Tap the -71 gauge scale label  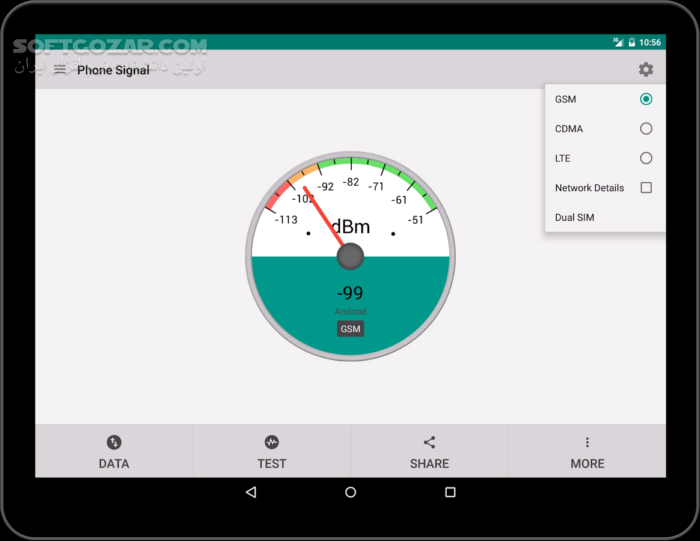click(x=376, y=186)
